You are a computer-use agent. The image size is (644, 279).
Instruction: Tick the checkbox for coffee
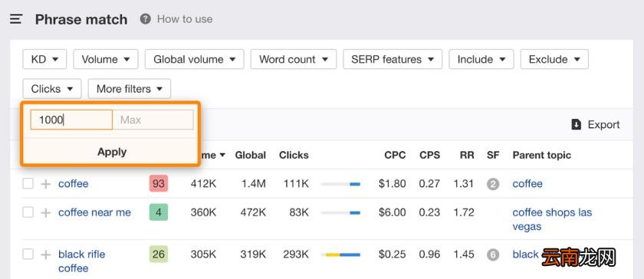click(28, 184)
